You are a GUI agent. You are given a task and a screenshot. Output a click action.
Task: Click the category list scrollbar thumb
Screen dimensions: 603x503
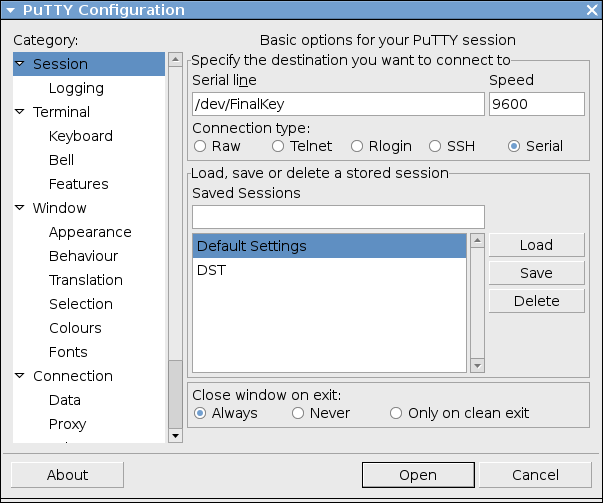point(175,394)
